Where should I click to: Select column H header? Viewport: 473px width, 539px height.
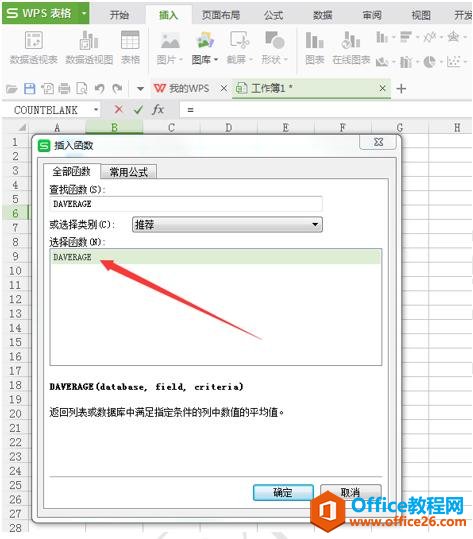coord(457,128)
